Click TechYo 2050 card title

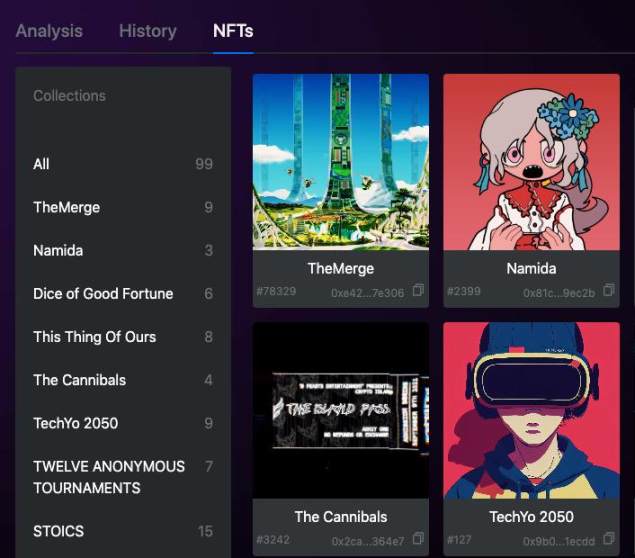click(x=531, y=517)
